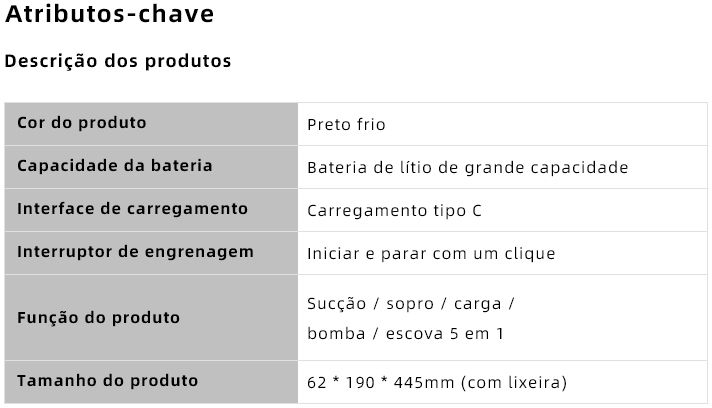
Task: Click the Cor do produto label cell
Action: (151, 124)
